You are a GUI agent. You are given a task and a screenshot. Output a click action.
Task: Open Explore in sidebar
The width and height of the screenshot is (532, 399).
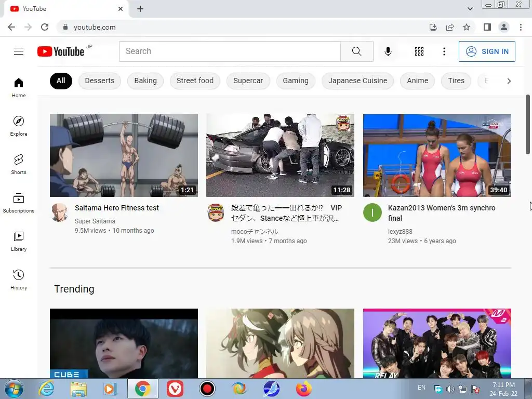19,126
